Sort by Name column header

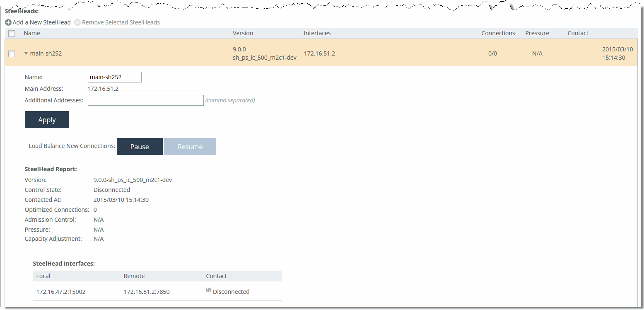32,33
